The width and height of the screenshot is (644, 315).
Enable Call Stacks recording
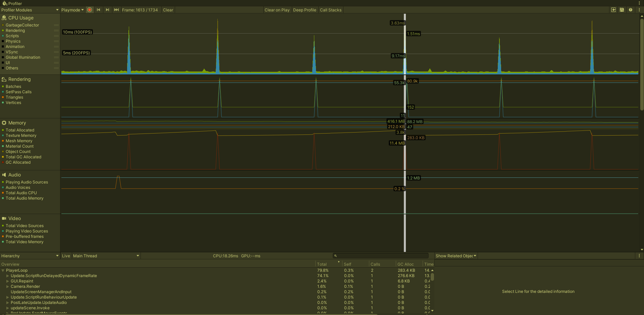330,10
